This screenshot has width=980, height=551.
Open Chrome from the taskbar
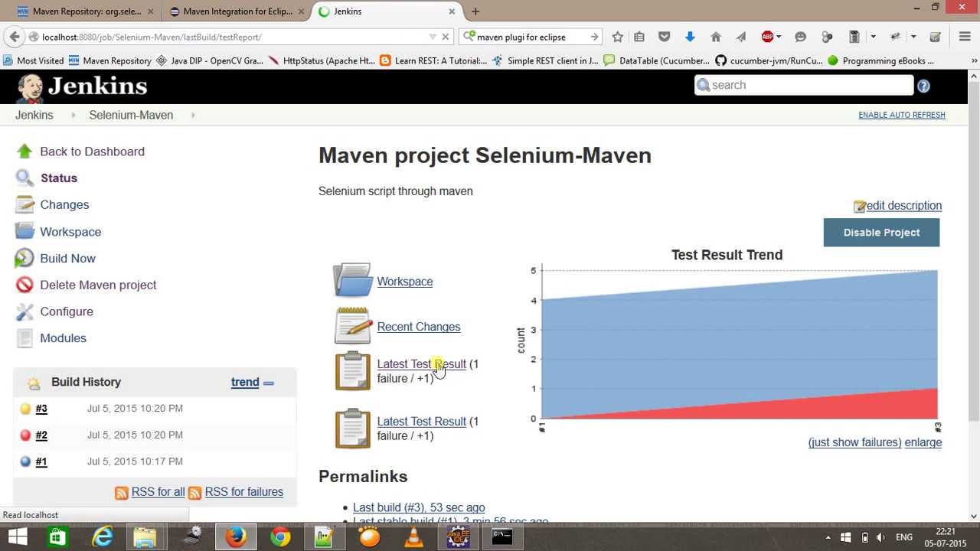coord(280,537)
